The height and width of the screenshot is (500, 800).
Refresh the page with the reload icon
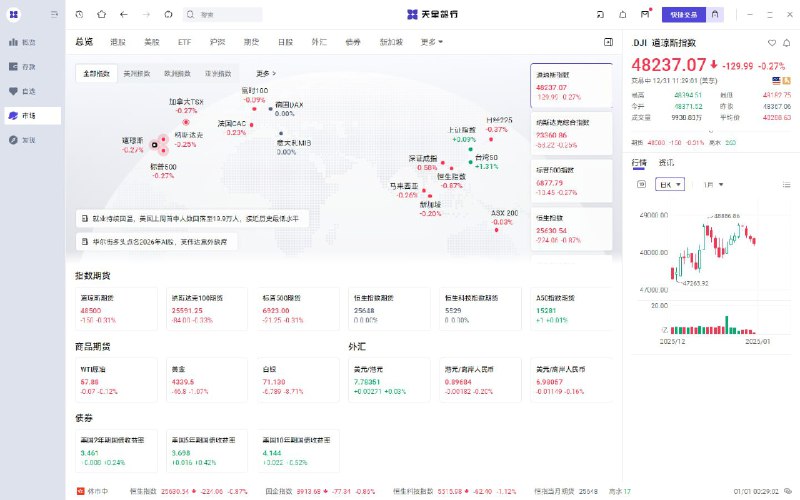point(168,14)
